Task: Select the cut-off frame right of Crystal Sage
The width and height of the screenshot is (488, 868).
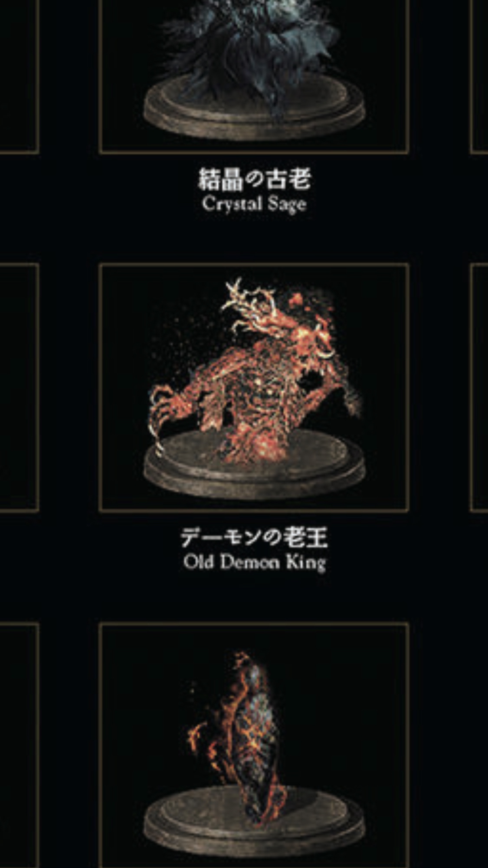Action: tap(479, 76)
